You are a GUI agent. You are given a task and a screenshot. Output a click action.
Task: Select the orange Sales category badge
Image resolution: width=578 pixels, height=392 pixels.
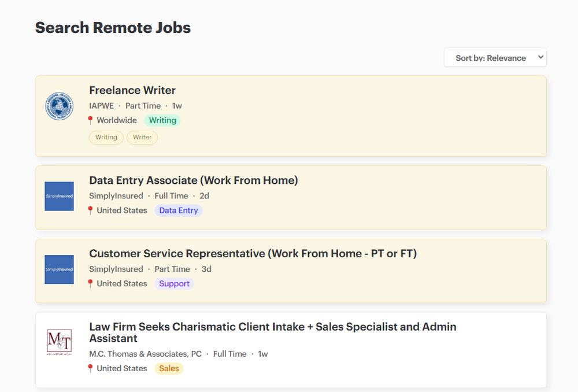[169, 368]
